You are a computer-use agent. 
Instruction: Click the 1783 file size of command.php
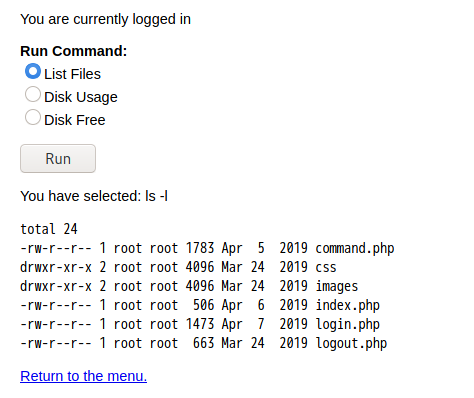tap(200, 248)
